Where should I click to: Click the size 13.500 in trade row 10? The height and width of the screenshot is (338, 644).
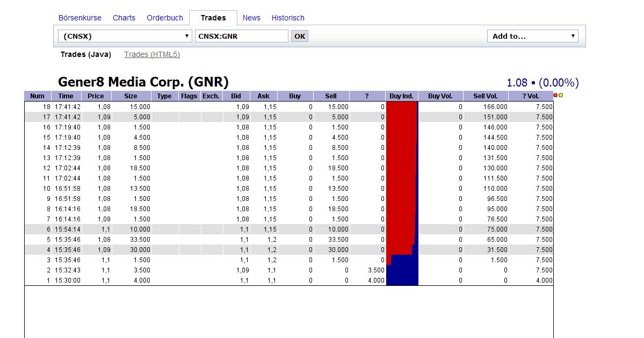click(x=140, y=189)
